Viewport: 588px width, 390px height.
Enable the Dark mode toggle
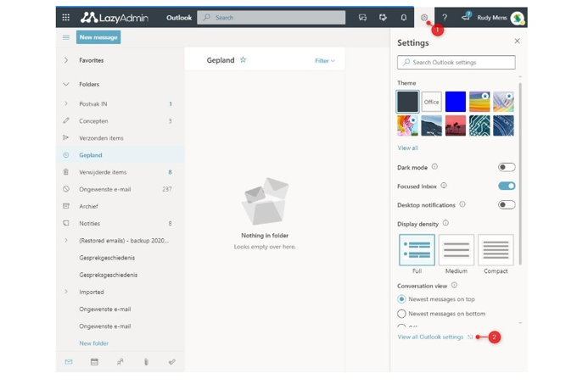coord(506,167)
